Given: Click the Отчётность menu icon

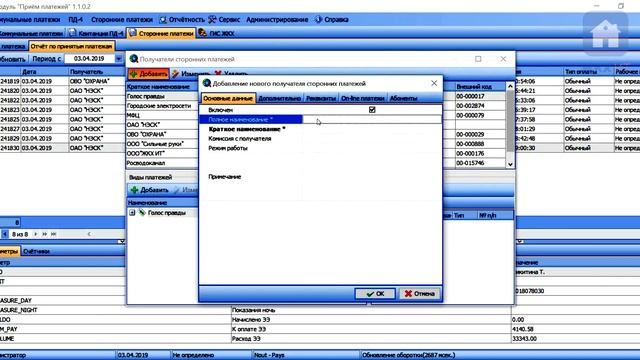Looking at the screenshot, I should point(163,20).
